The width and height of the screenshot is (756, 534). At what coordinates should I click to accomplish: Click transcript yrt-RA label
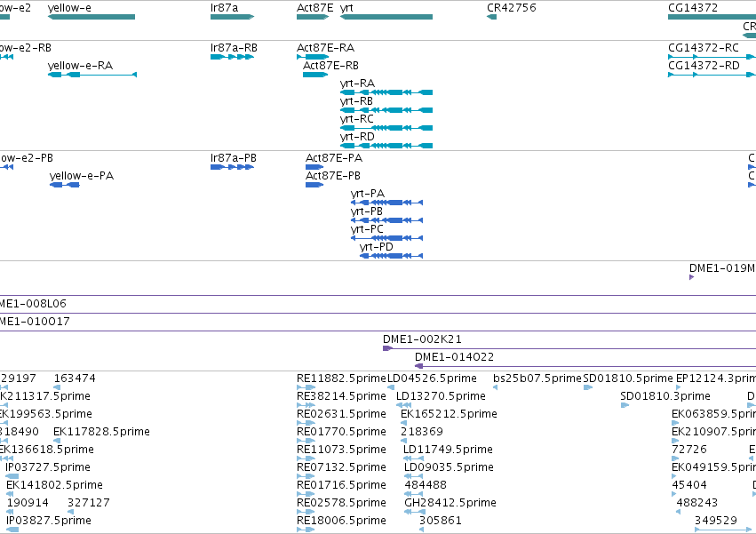pos(357,84)
